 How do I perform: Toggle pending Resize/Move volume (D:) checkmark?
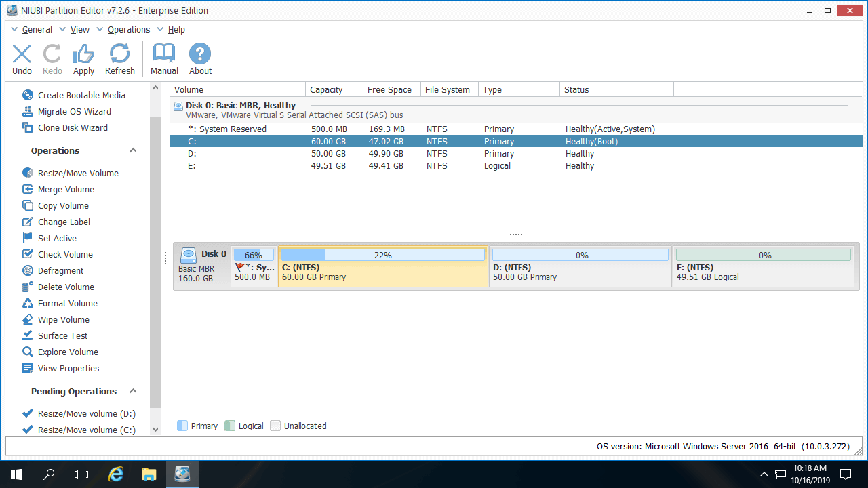tap(28, 413)
